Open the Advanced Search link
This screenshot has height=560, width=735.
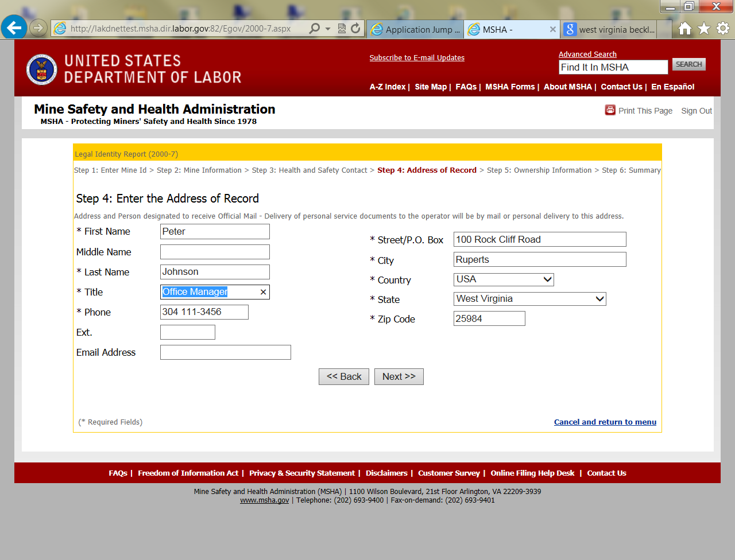click(x=587, y=55)
